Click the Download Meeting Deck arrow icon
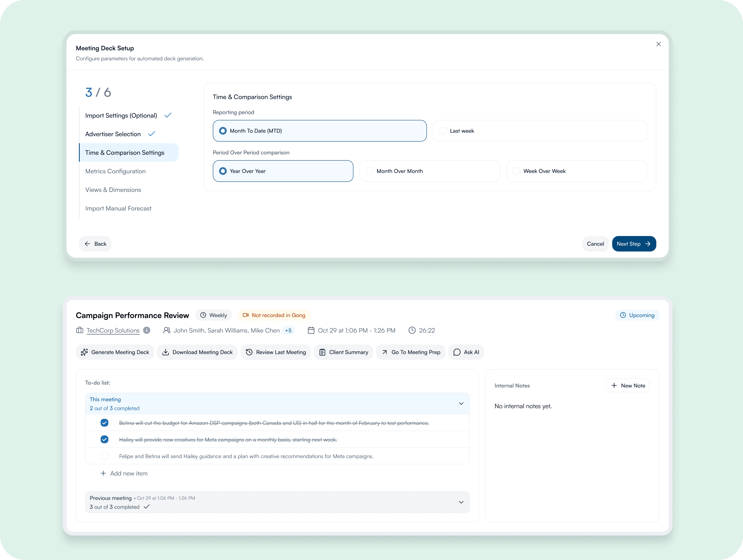This screenshot has height=560, width=743. (166, 352)
